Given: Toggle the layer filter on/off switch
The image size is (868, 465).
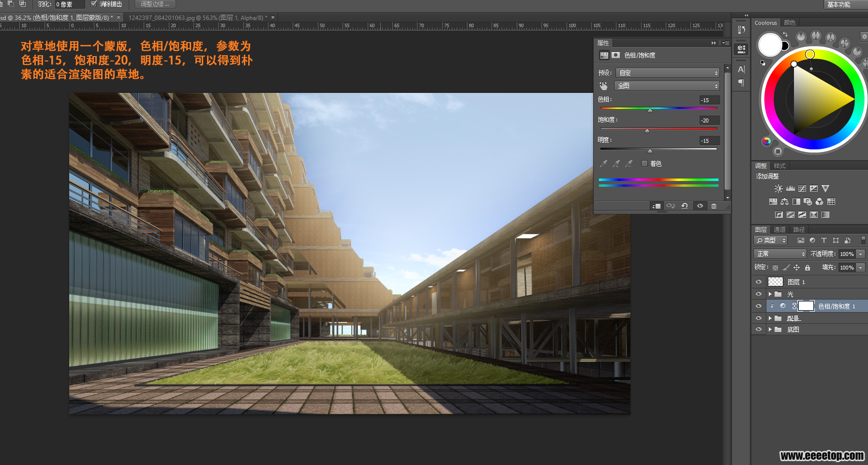Looking at the screenshot, I should [863, 240].
